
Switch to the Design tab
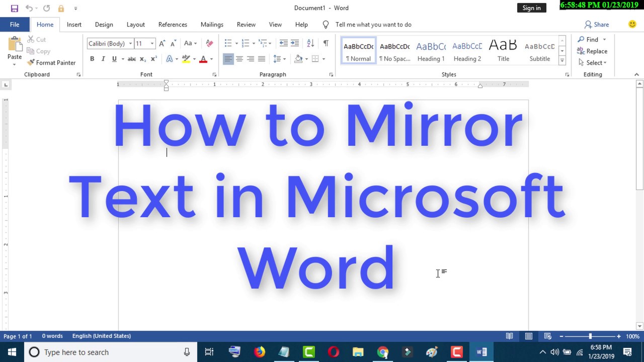tap(104, 24)
